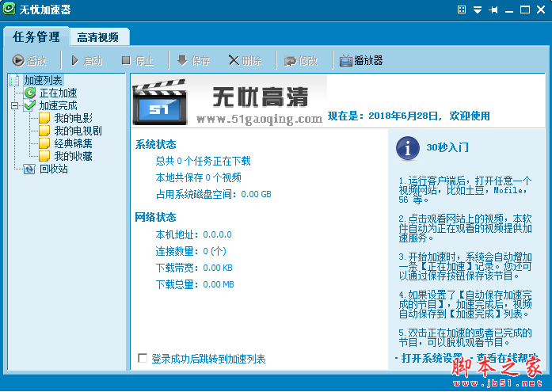Screen dimensions: 552x392
Task: Click the 打开系统设置 link
Action: pyautogui.click(x=433, y=358)
